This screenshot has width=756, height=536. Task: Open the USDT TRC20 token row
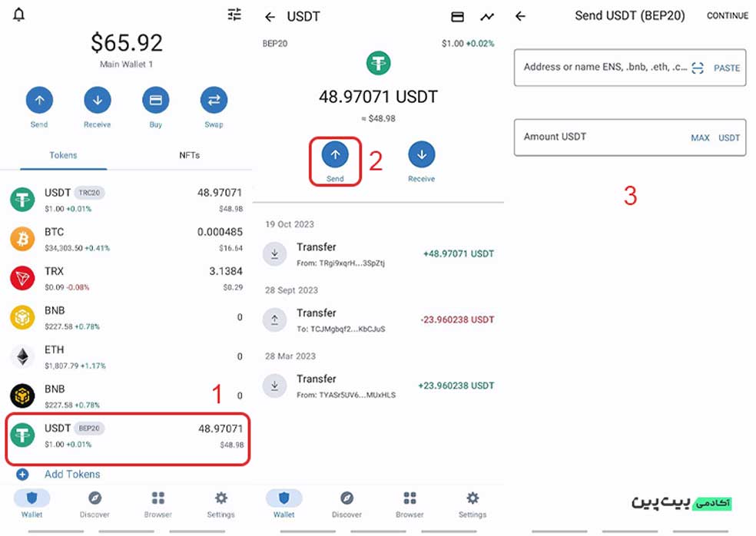[126, 200]
